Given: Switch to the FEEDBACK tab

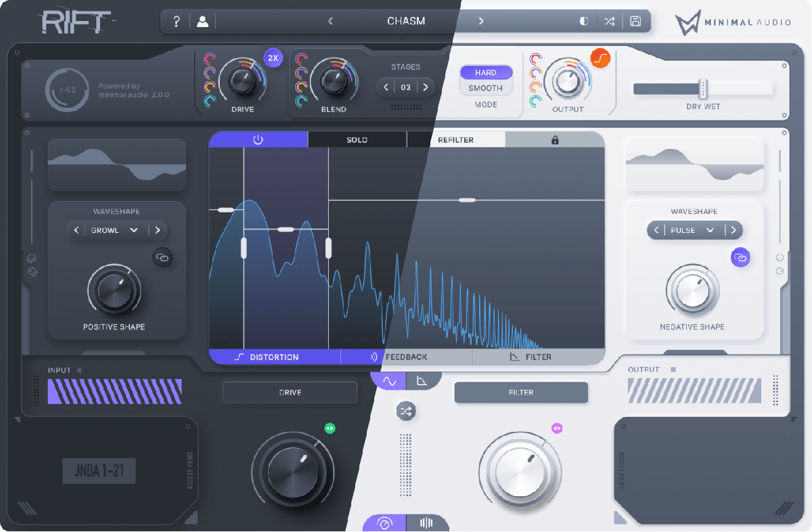Looking at the screenshot, I should 406,357.
